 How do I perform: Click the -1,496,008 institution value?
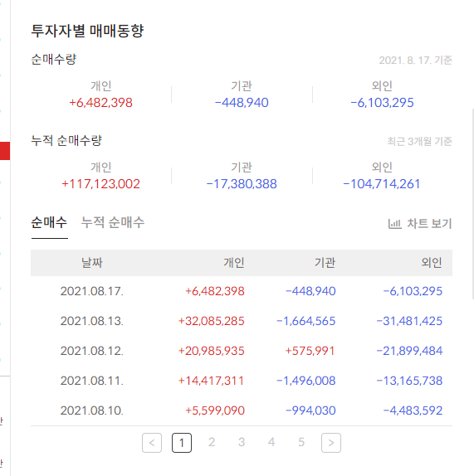(x=306, y=381)
